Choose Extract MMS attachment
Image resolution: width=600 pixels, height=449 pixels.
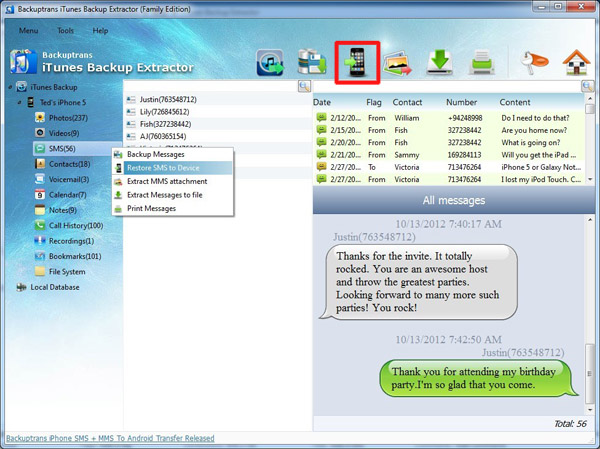click(x=173, y=181)
